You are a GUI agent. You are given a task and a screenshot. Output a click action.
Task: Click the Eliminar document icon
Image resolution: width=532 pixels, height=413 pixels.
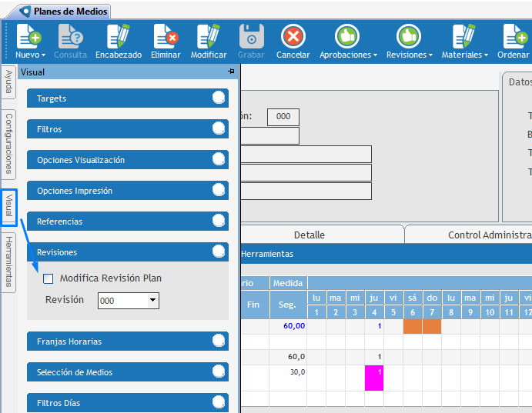pos(166,37)
